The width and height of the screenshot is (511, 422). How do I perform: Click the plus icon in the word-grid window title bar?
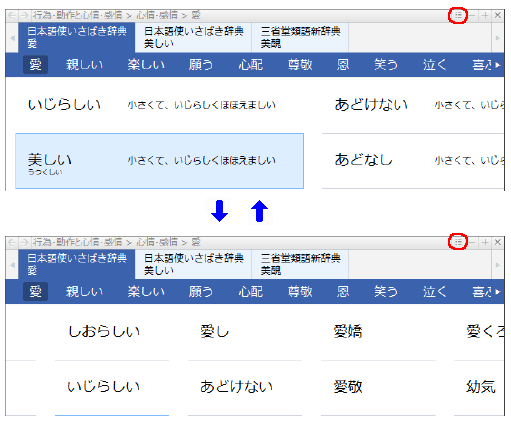(x=485, y=242)
